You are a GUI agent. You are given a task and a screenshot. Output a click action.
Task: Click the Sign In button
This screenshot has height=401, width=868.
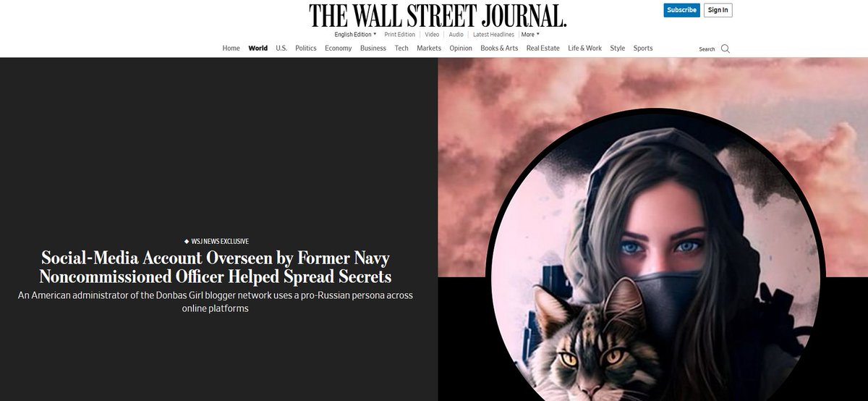(718, 10)
